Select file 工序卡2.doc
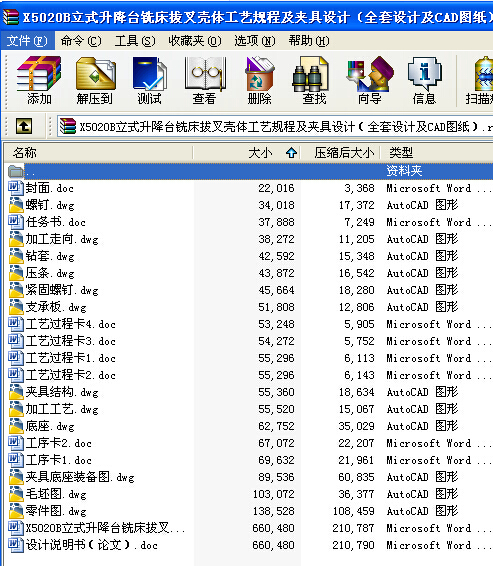The image size is (493, 566). 58,443
